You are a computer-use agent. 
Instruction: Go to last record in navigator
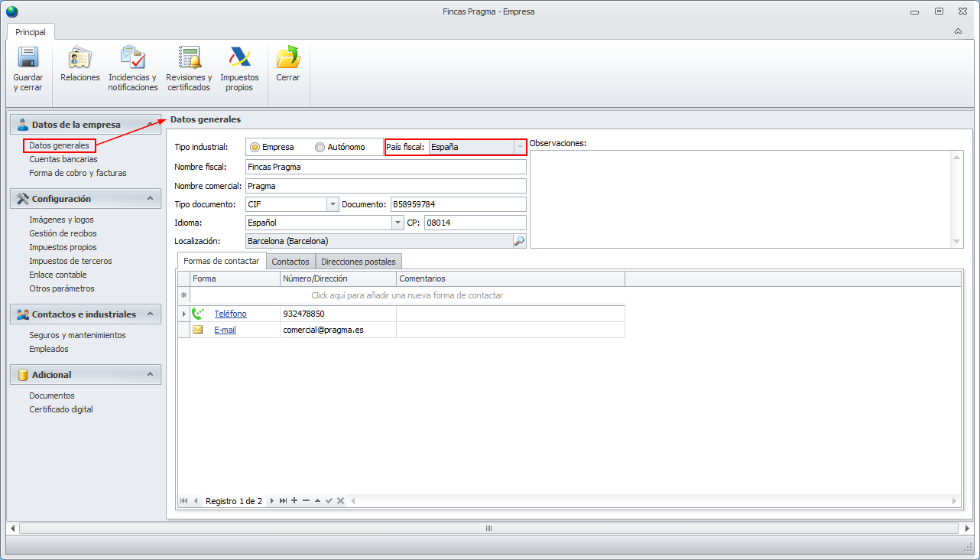click(283, 501)
